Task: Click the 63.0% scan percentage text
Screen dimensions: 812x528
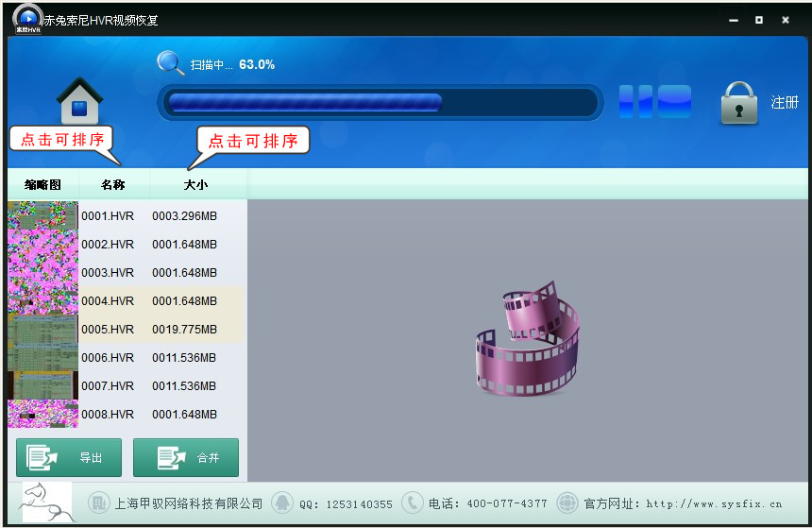Action: click(x=257, y=65)
